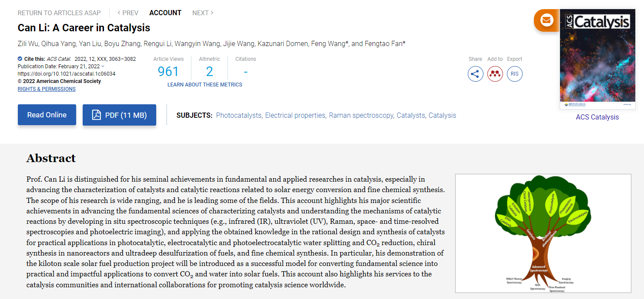644x299 pixels.
Task: Click the orange email envelope icon
Action: [547, 20]
